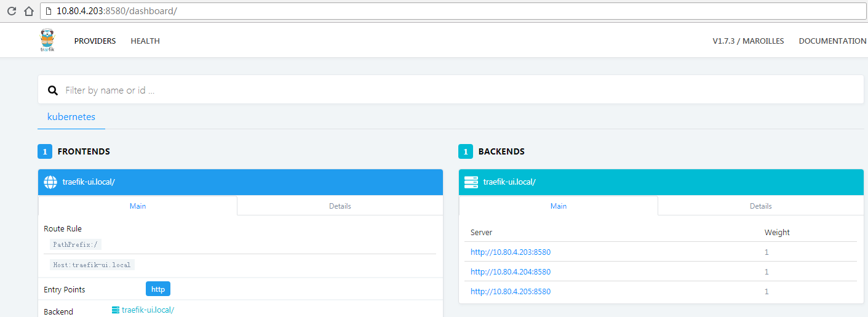
Task: Switch to the backend Main tab
Action: click(559, 206)
